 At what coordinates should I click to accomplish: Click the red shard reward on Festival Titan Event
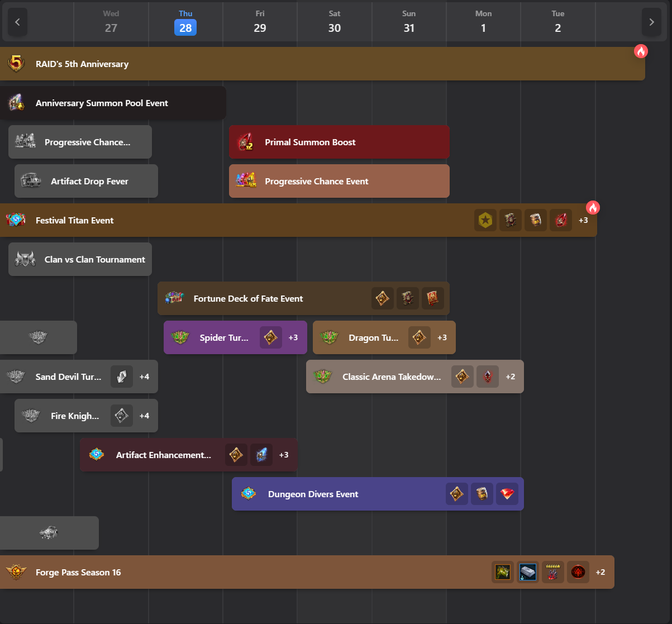(x=561, y=220)
